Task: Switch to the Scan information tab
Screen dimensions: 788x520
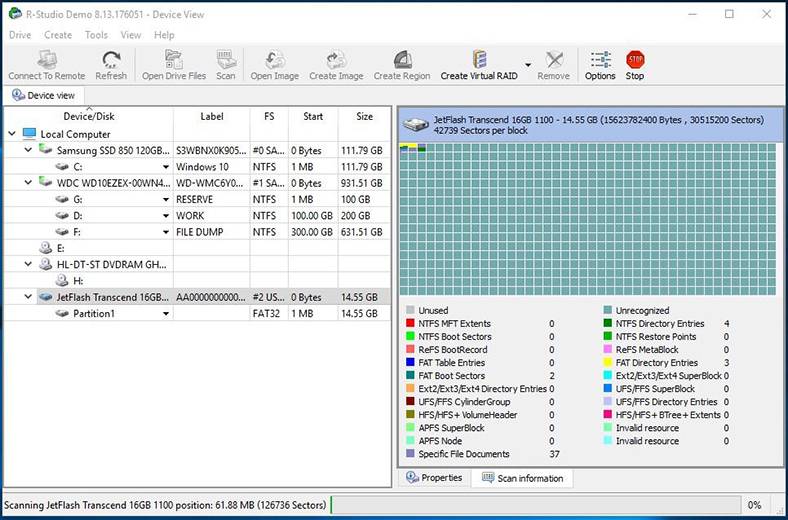Action: pos(523,478)
